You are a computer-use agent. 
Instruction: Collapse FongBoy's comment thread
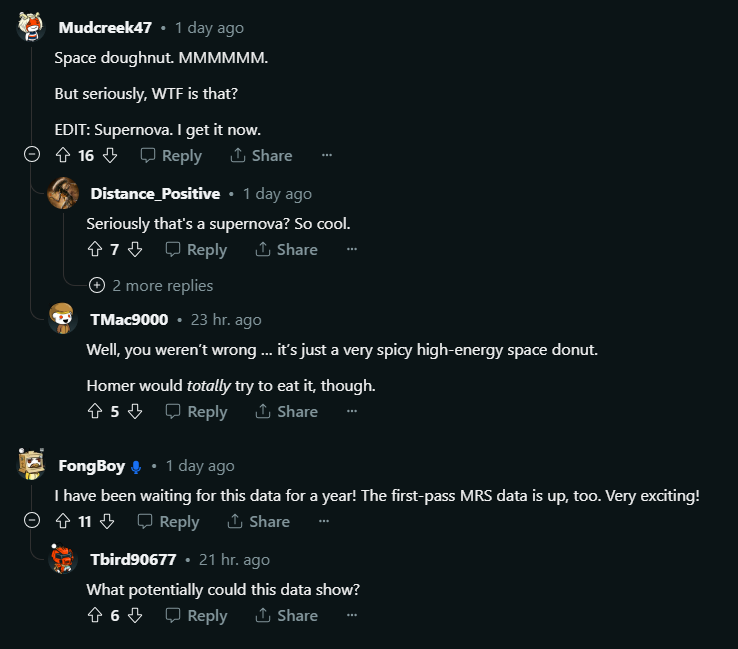(32, 521)
